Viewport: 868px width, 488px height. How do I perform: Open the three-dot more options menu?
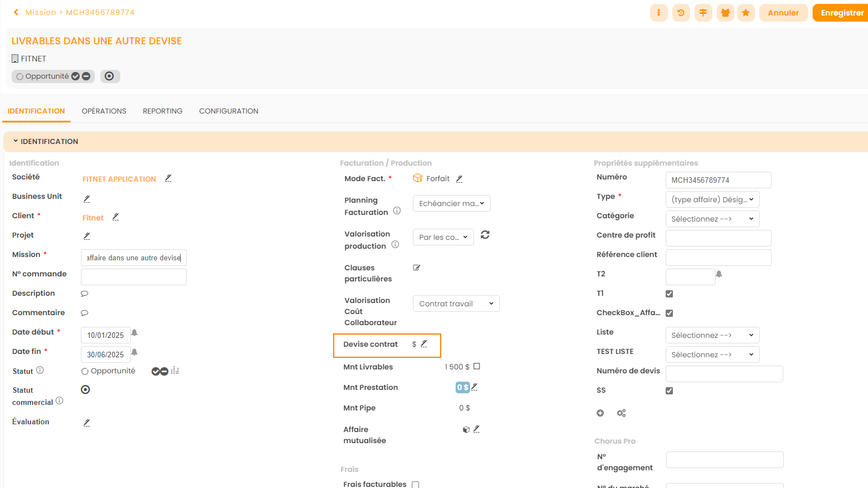tap(658, 13)
